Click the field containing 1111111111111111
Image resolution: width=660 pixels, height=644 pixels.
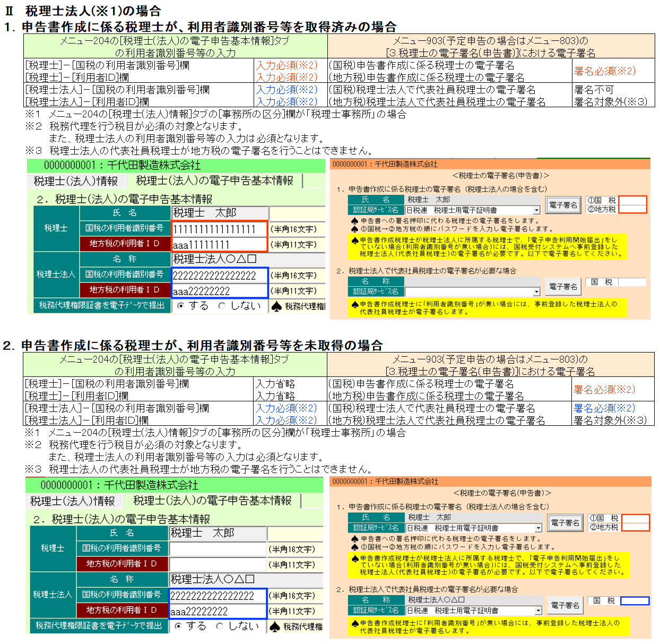pos(219,229)
